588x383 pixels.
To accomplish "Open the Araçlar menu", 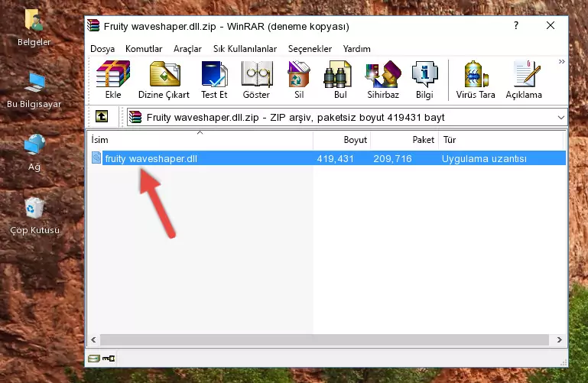I will pos(187,49).
